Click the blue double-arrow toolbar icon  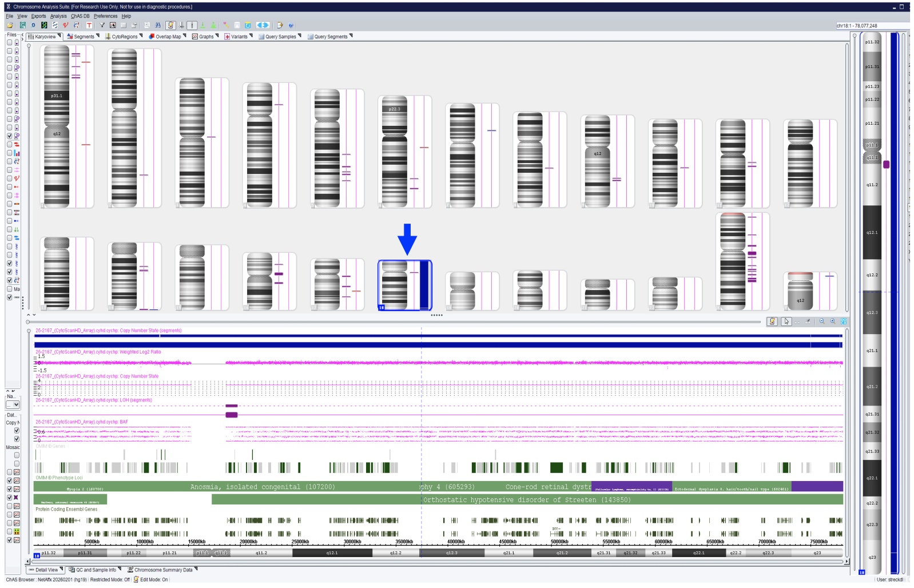click(263, 25)
